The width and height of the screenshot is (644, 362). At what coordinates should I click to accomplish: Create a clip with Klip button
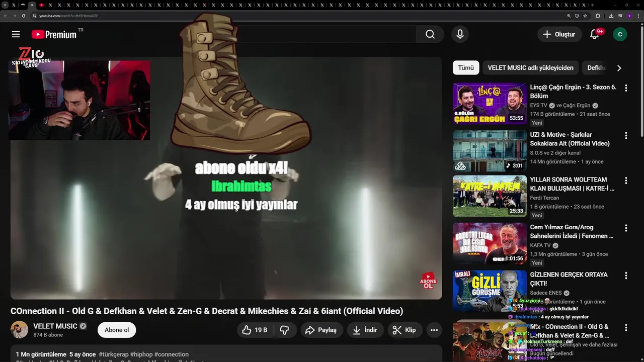pyautogui.click(x=404, y=330)
